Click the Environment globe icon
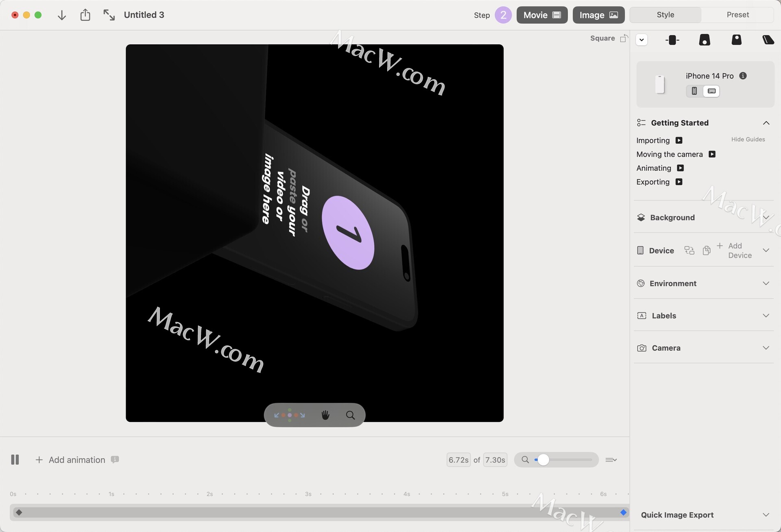 click(641, 283)
